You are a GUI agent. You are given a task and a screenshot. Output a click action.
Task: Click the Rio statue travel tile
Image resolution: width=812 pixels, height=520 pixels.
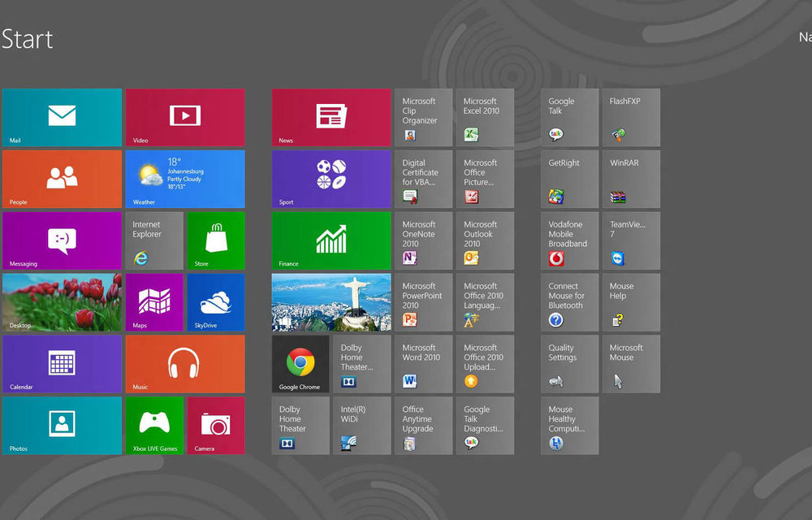[x=331, y=302]
